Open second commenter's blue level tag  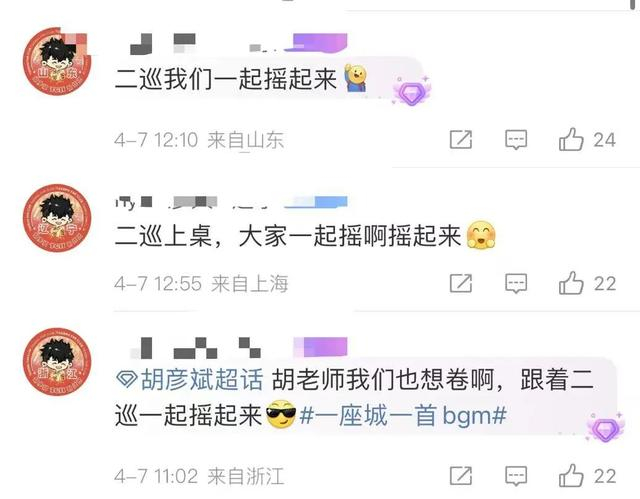pyautogui.click(x=316, y=202)
